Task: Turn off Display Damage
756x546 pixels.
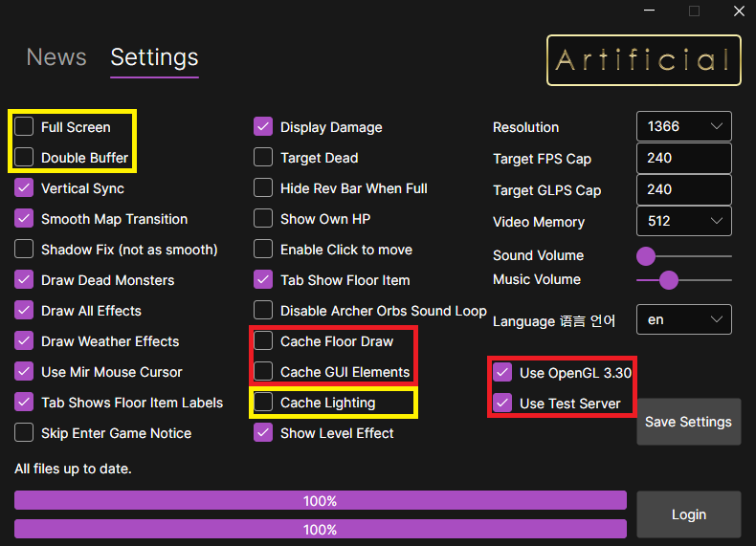Action: [x=263, y=127]
